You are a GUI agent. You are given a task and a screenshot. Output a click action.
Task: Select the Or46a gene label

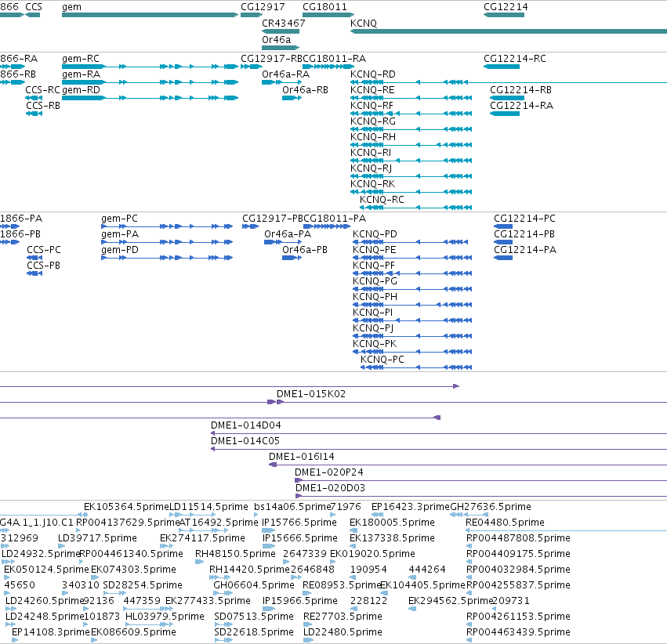tap(277, 39)
